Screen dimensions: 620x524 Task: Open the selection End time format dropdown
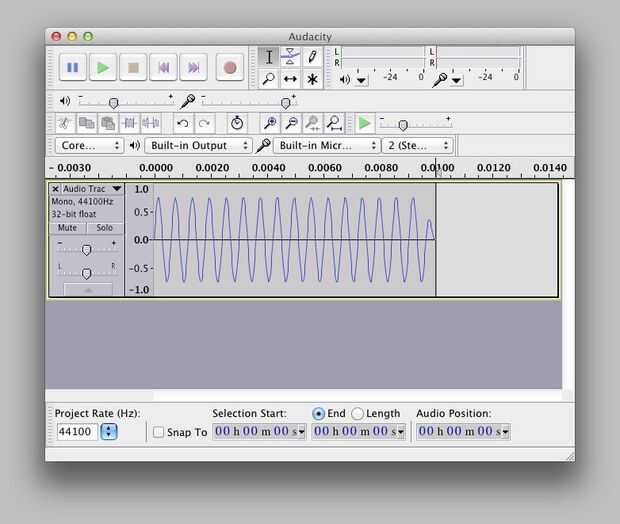pos(401,432)
